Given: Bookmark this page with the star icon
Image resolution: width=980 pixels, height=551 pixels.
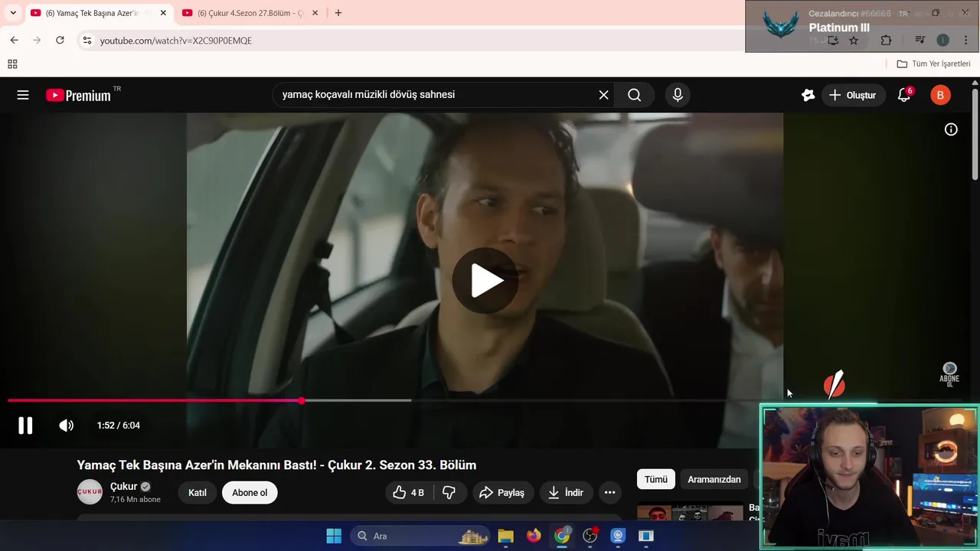Looking at the screenshot, I should point(854,40).
